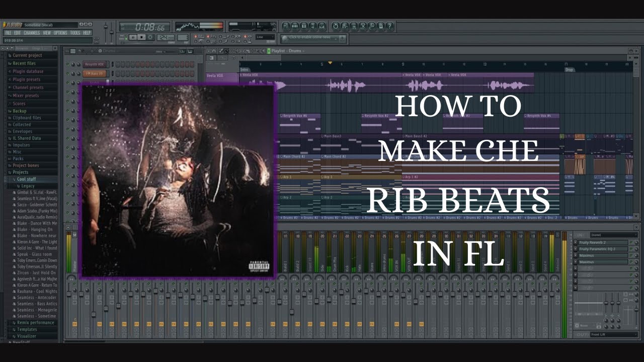Select the Resynth VOX channel button

95,64
